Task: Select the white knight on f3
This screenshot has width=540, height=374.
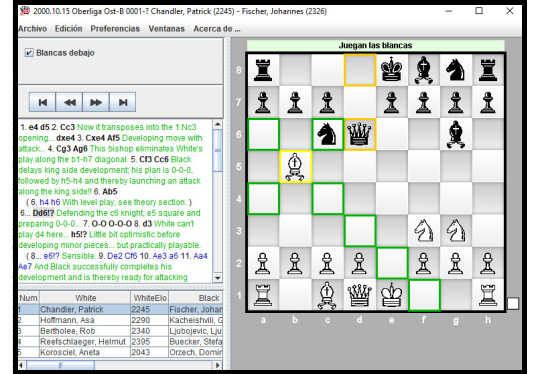Action: (424, 231)
